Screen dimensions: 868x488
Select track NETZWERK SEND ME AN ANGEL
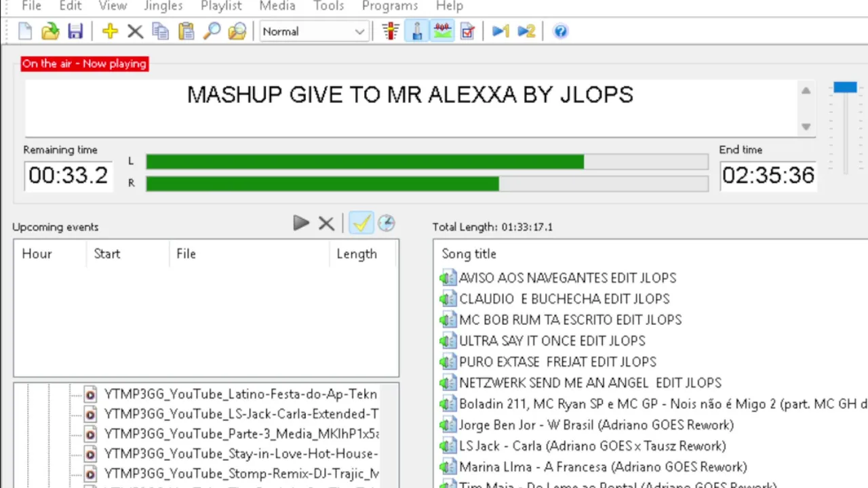click(590, 383)
